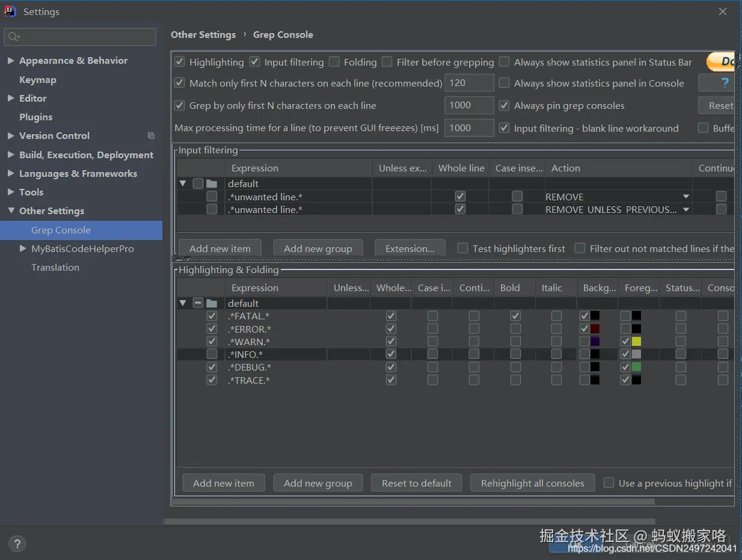
Task: Click Add new item under Input filtering
Action: point(220,248)
